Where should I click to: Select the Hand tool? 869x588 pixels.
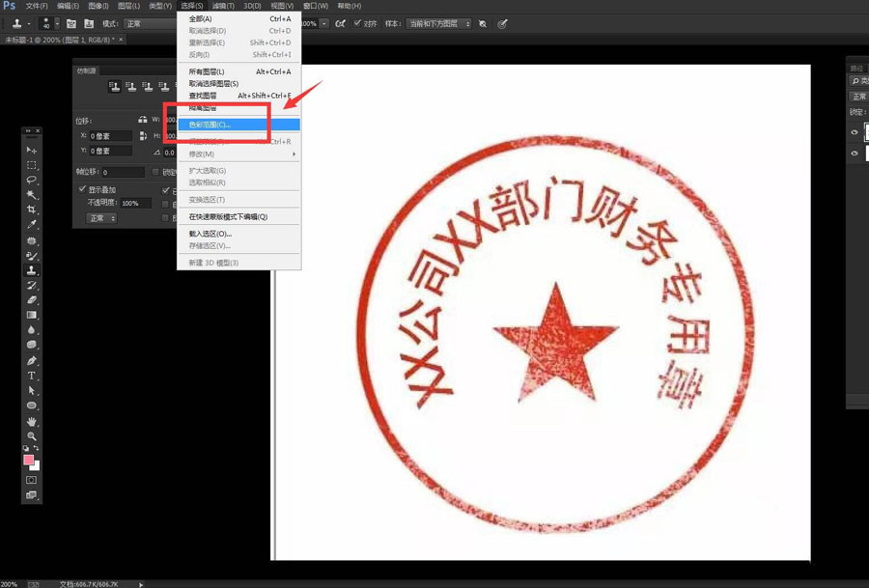tap(32, 422)
